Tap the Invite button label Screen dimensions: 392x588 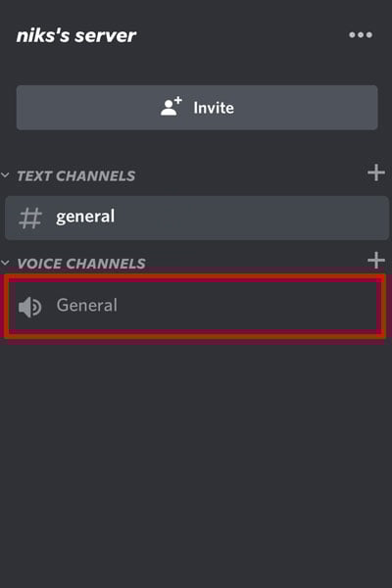[x=214, y=108]
